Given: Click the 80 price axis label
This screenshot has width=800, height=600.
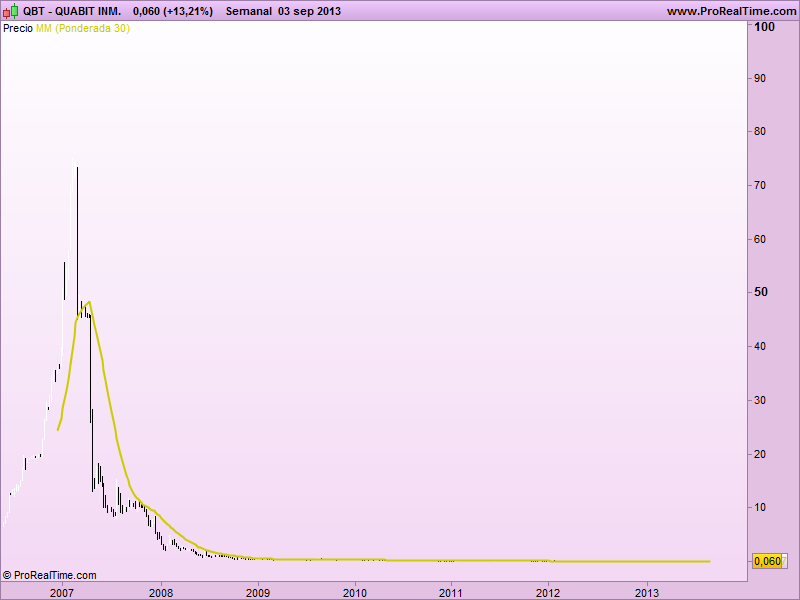Looking at the screenshot, I should tap(760, 131).
